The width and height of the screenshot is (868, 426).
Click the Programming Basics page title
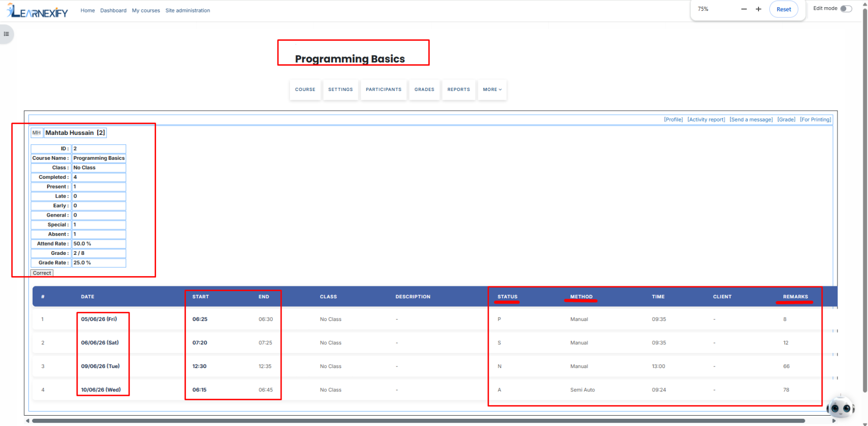coord(350,59)
